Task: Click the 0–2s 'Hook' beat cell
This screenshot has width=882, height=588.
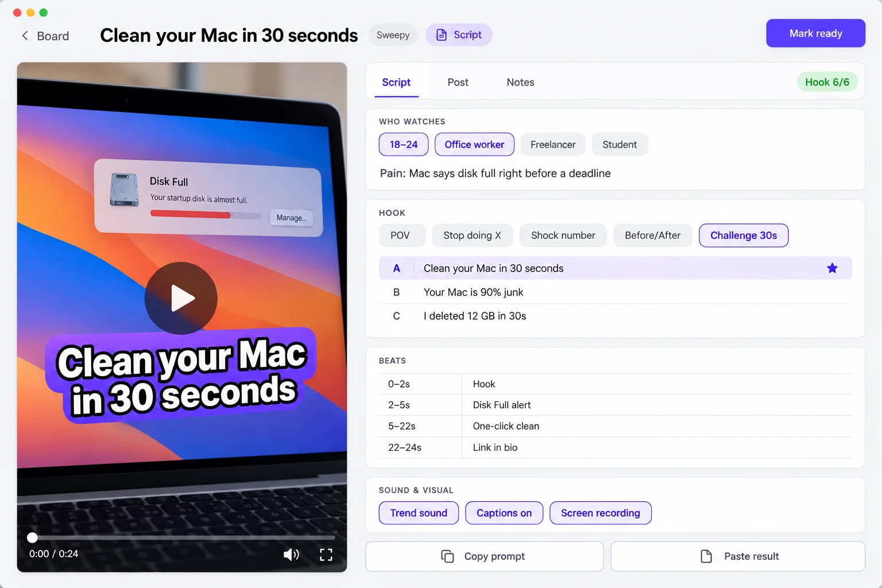Action: (x=657, y=384)
